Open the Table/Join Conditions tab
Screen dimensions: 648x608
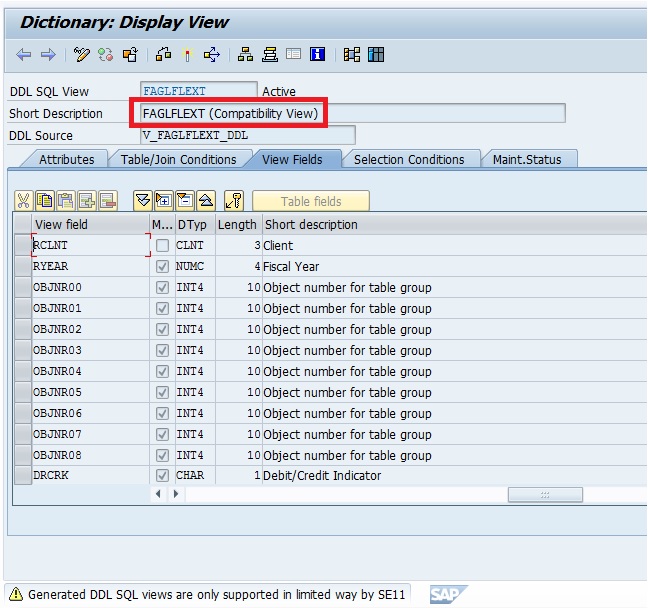click(x=179, y=160)
